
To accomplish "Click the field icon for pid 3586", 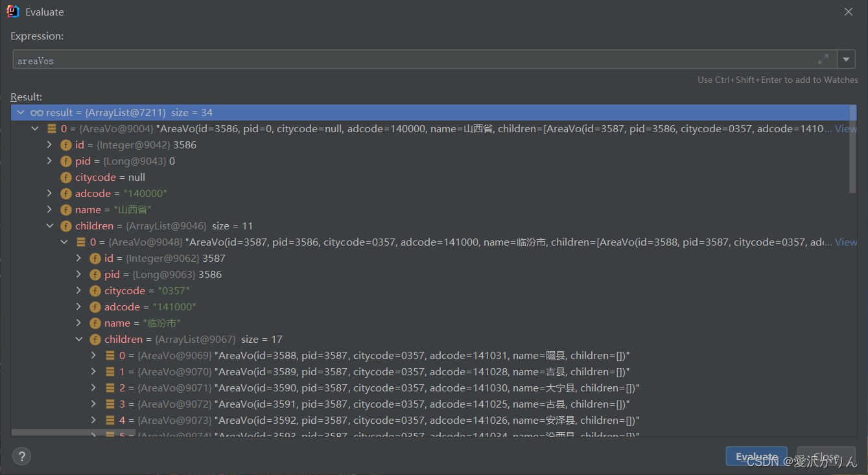I will coord(95,275).
